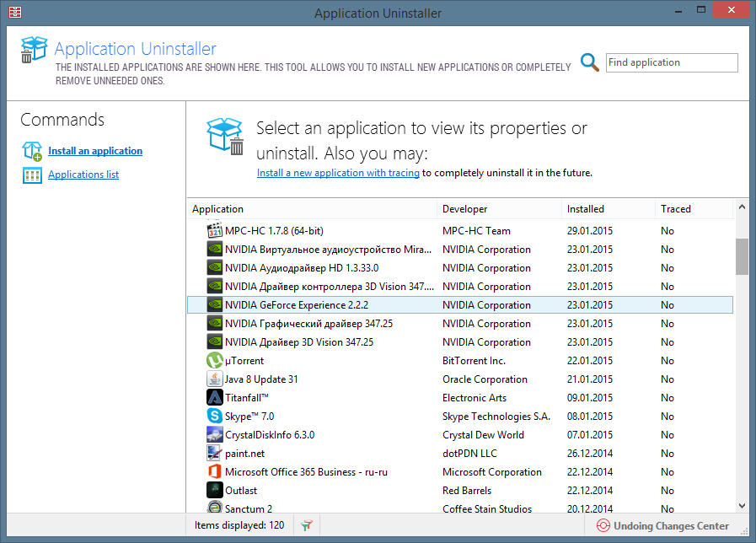
Task: Select MPC-HC 1.7.8 (64-bit) row
Action: (460, 230)
